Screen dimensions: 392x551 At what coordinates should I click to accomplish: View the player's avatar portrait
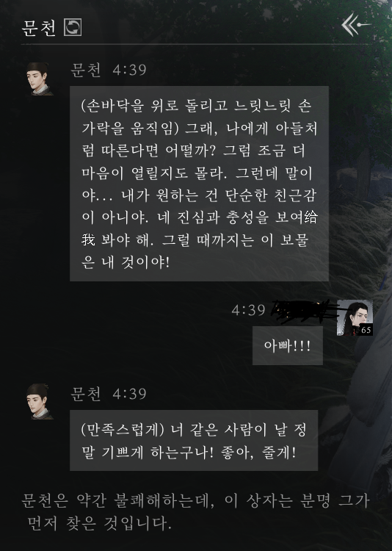coord(355,317)
